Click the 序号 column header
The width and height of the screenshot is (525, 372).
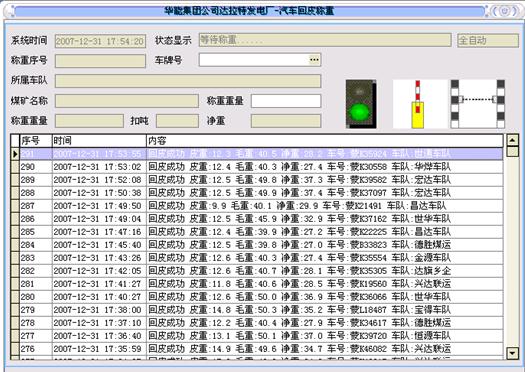(x=36, y=141)
